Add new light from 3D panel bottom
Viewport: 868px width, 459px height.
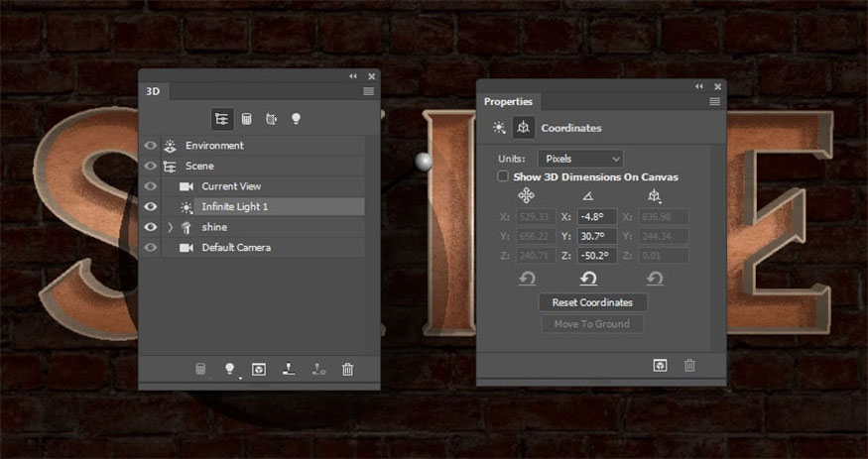230,369
